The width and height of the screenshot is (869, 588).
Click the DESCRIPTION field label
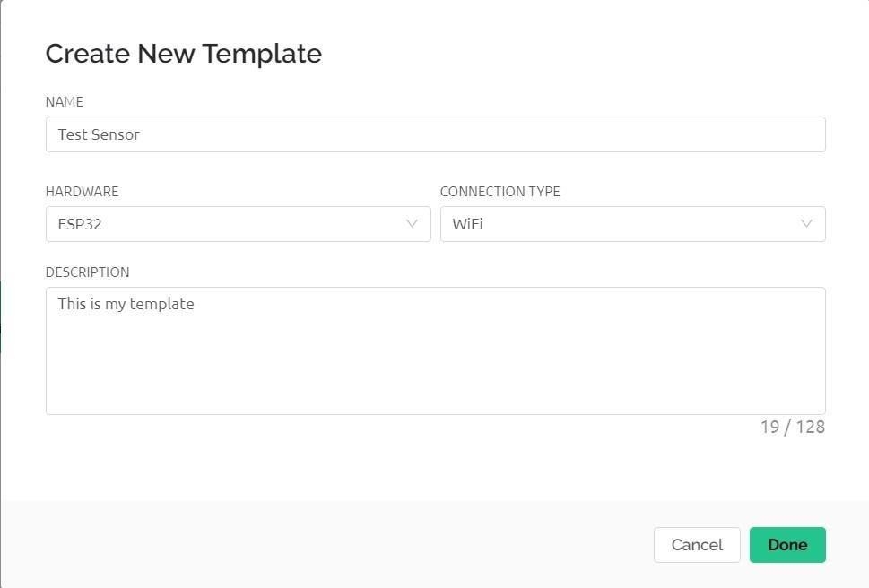87,272
